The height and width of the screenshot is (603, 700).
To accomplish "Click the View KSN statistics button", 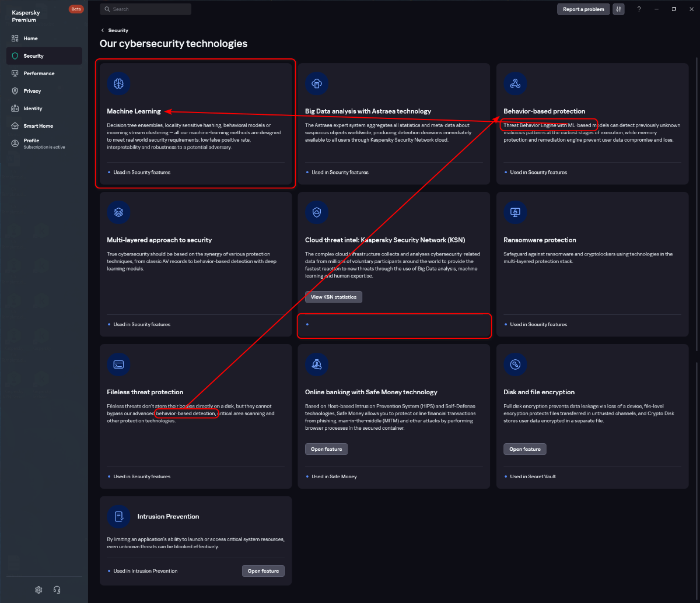I will 334,297.
